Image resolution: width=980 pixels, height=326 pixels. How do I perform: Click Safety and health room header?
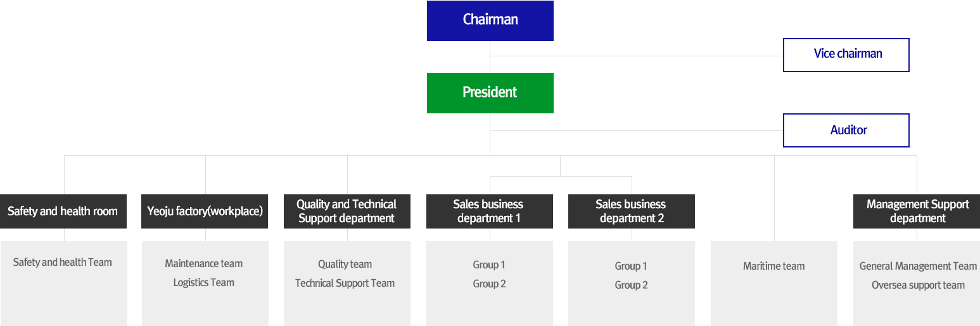pyautogui.click(x=63, y=211)
